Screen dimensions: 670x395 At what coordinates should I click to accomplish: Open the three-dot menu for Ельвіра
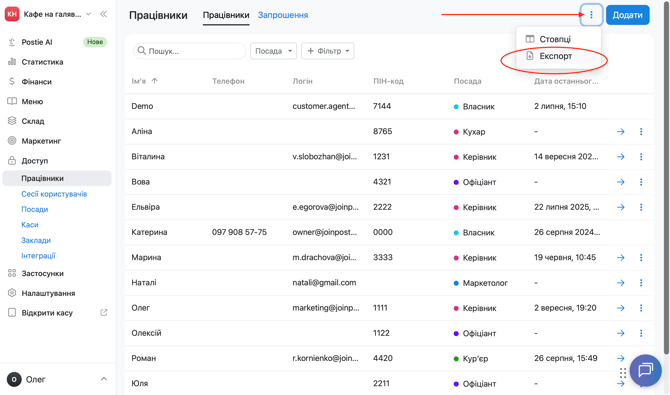click(x=641, y=207)
